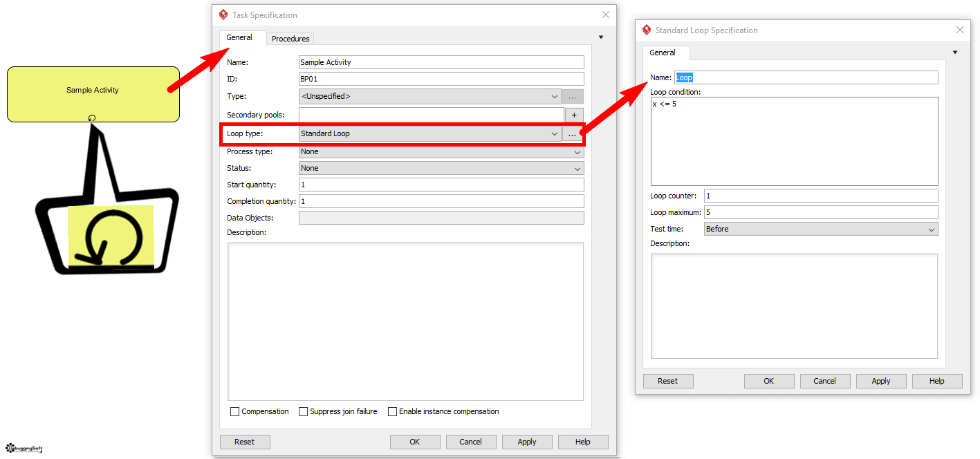Open the Task Specification panel menu arrow

pos(600,37)
